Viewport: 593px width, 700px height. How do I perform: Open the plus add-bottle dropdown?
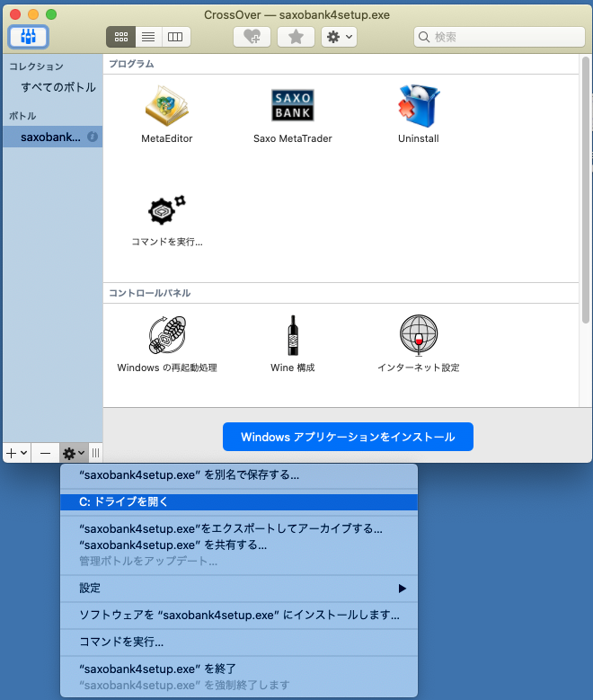pyautogui.click(x=16, y=453)
